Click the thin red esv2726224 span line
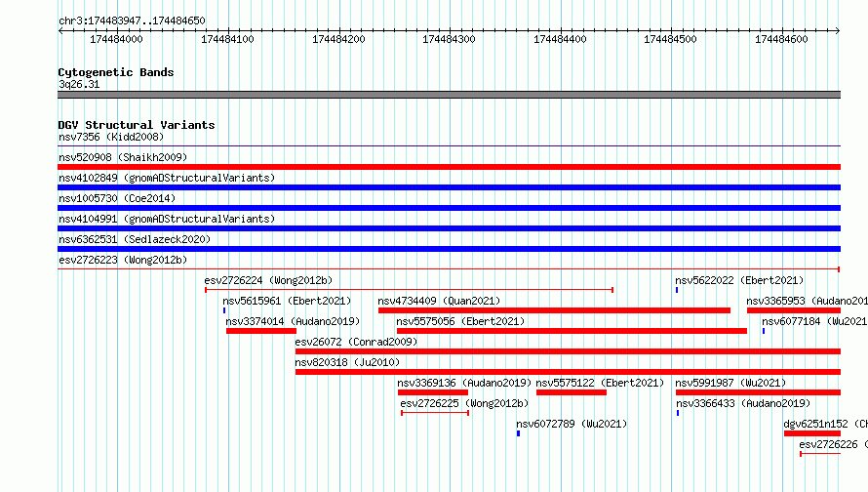The width and height of the screenshot is (868, 492). [x=409, y=290]
